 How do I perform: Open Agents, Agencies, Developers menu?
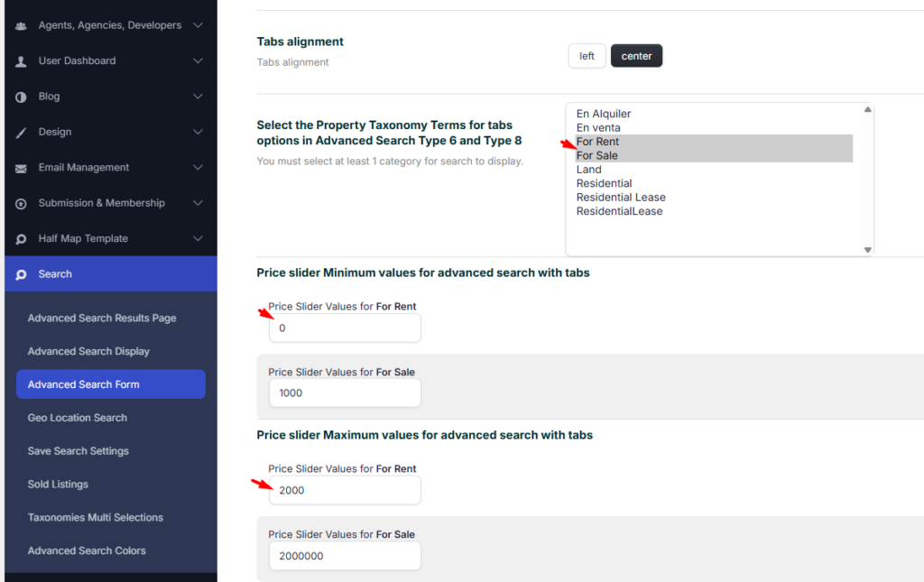point(110,25)
